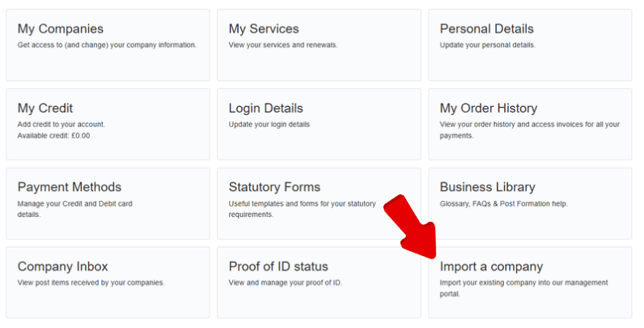Open the Payment Methods card
This screenshot has height=328, width=644.
coord(108,203)
